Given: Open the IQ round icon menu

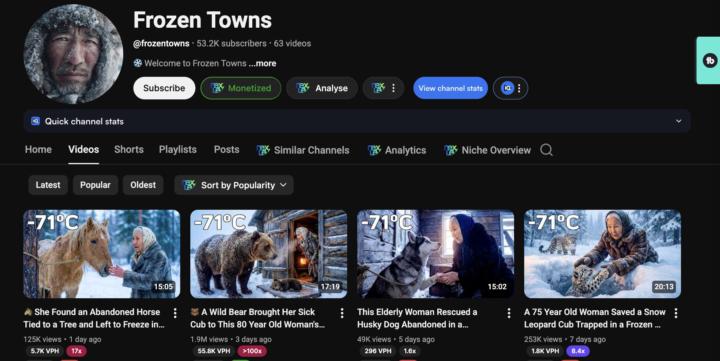Looking at the screenshot, I should (511, 88).
